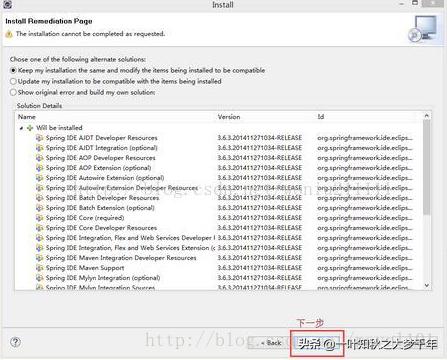Click the Spring IDE Core (required) icon
The width and height of the screenshot is (447, 360).
coord(40,218)
